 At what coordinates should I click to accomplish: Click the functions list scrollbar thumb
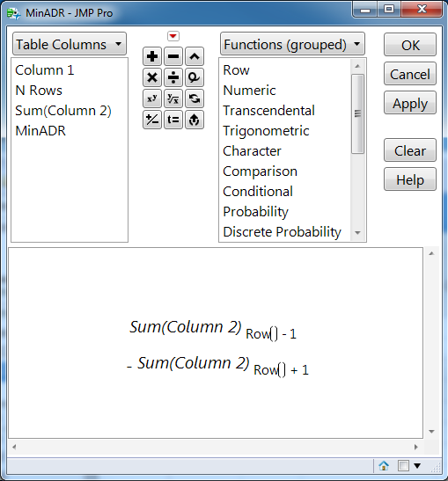click(x=357, y=113)
